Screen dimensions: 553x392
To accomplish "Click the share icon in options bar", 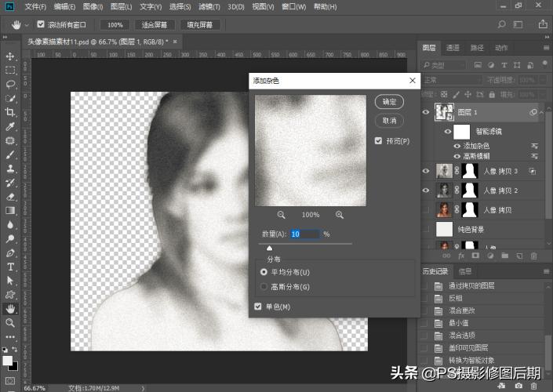I will pos(543,24).
